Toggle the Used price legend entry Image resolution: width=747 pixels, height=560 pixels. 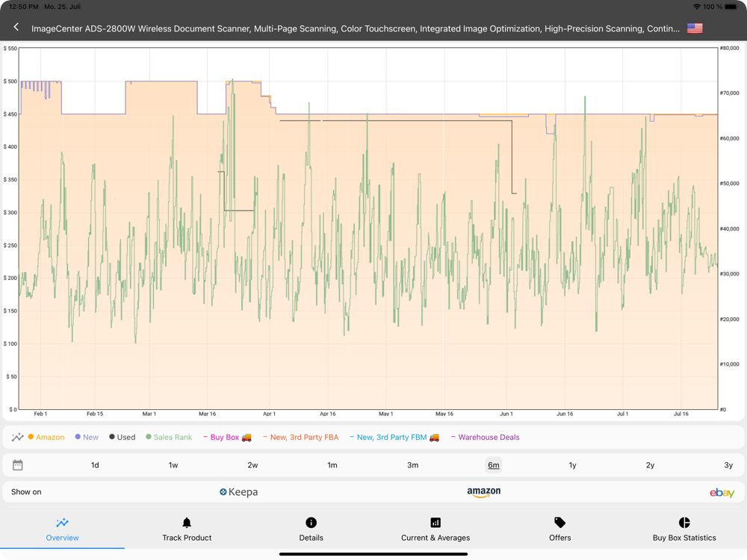123,437
